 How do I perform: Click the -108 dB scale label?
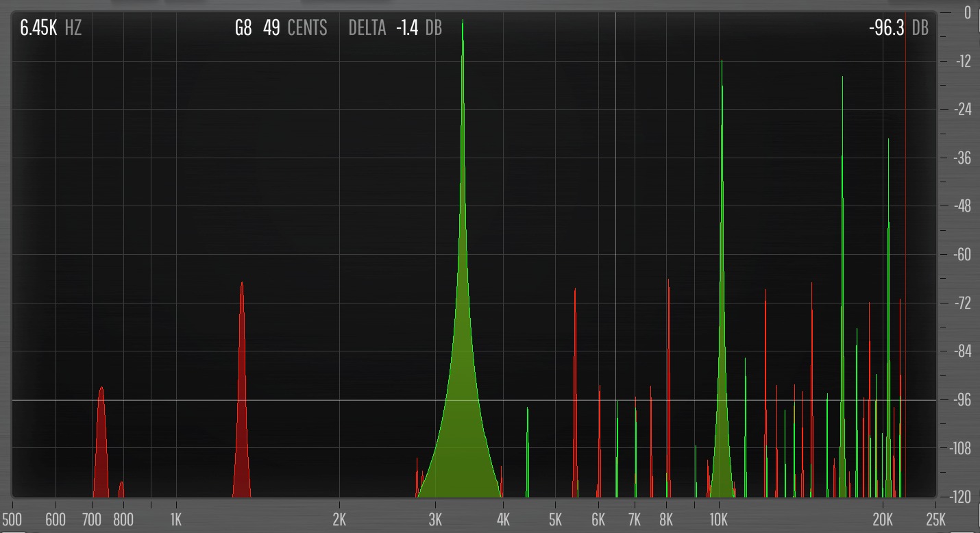click(x=961, y=448)
